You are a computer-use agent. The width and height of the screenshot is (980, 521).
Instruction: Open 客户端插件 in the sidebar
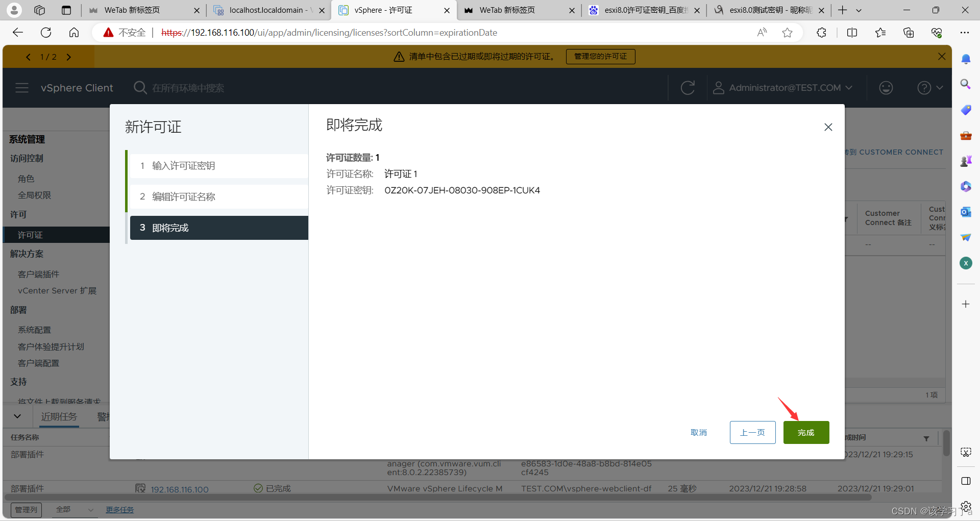click(38, 274)
